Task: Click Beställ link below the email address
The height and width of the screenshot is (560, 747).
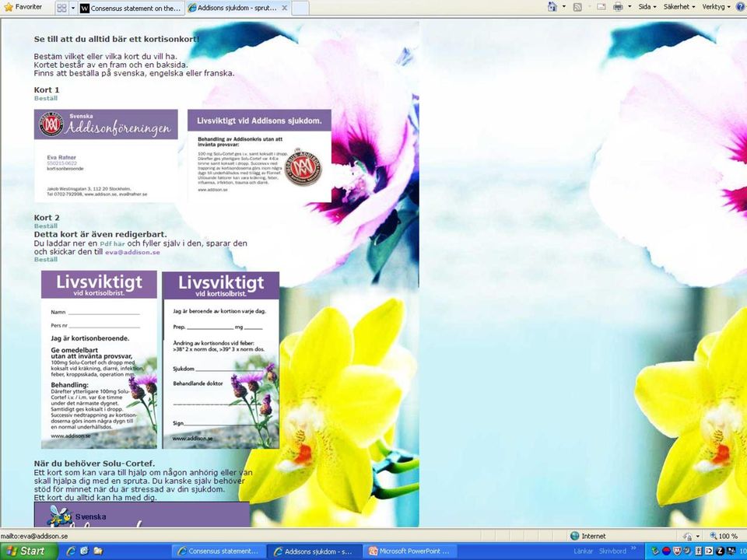Action: tap(46, 260)
